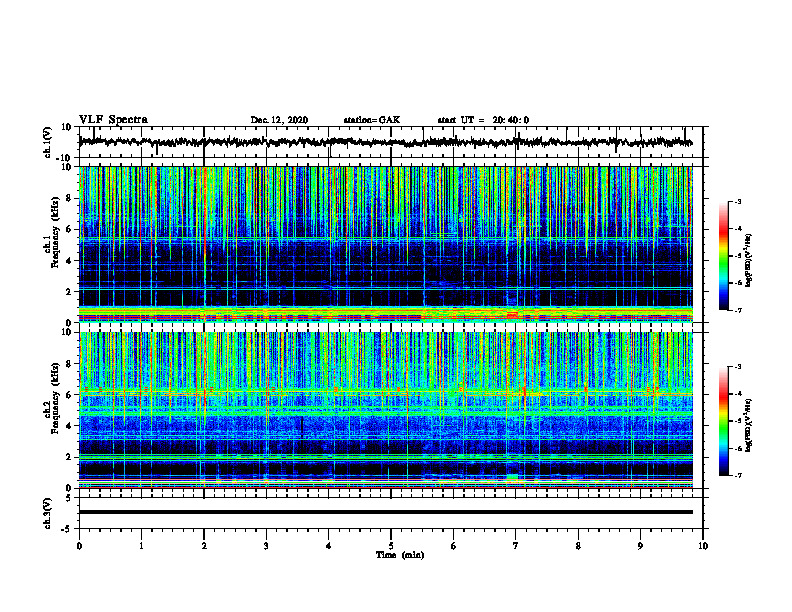The image size is (792, 612).
Task: Click ch.2 frequency axis tick label 6
Action: click(69, 395)
